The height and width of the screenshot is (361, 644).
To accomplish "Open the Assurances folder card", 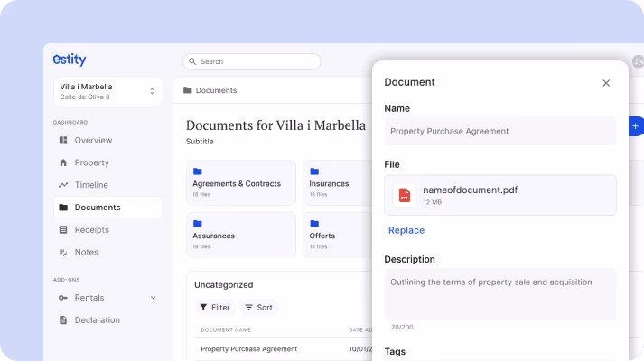I will [x=240, y=235].
